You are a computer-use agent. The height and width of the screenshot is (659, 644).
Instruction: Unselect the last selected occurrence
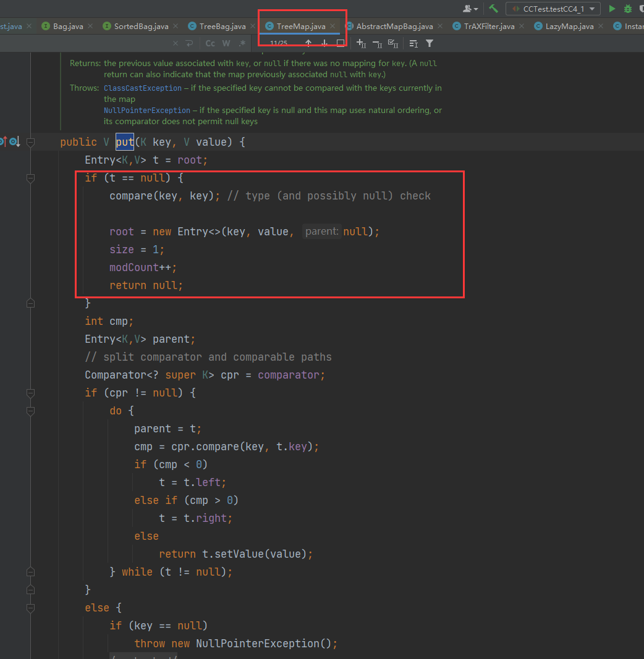(377, 43)
